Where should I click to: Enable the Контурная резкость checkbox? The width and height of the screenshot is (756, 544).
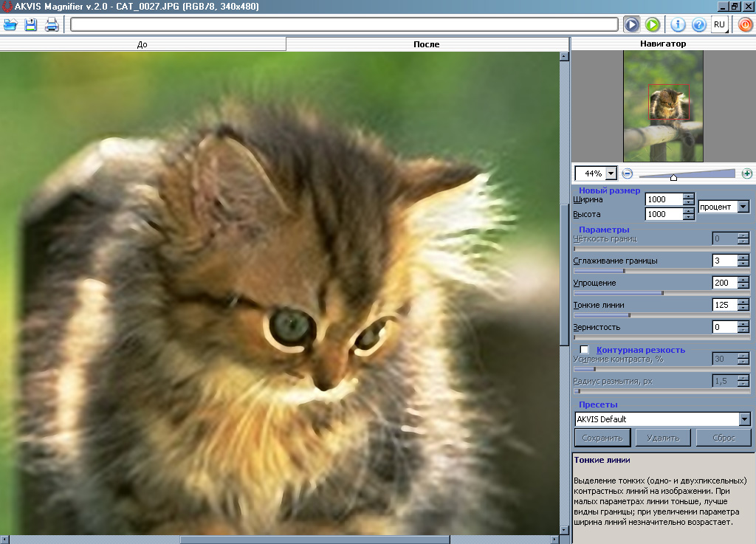point(585,349)
